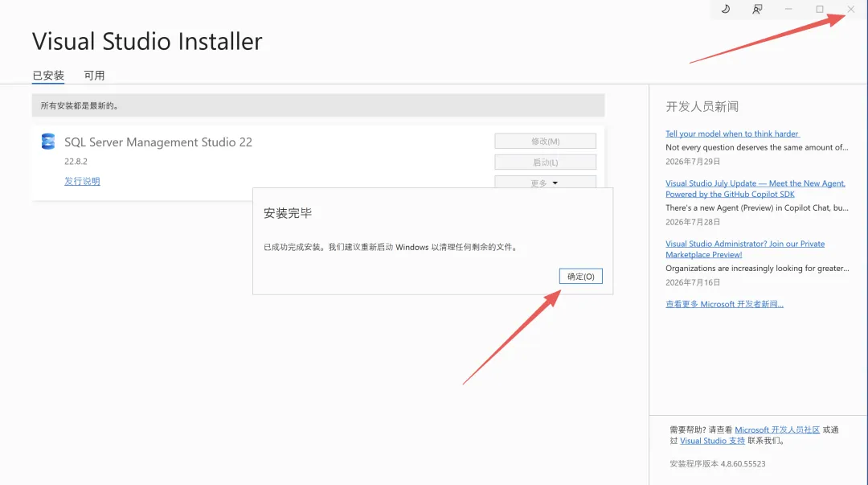Expand the 更多 dropdown
Screen dimensions: 868x485
545,183
